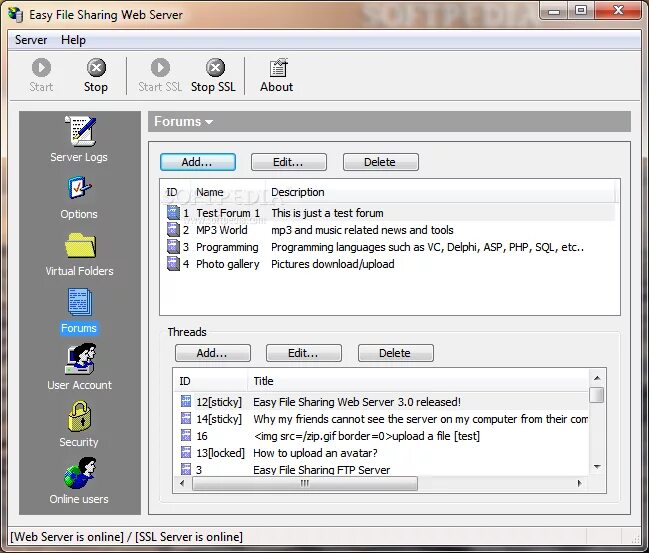Click the icon beside MP3 World forum

(173, 230)
